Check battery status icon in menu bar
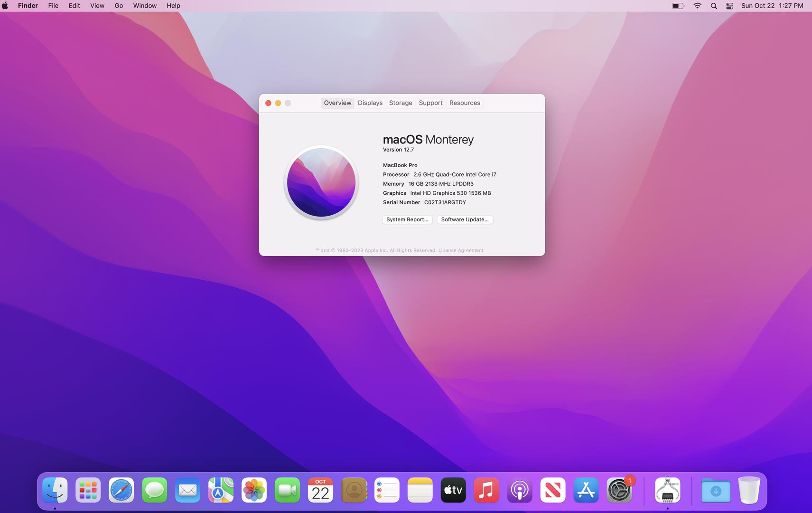The width and height of the screenshot is (812, 513). pyautogui.click(x=678, y=6)
